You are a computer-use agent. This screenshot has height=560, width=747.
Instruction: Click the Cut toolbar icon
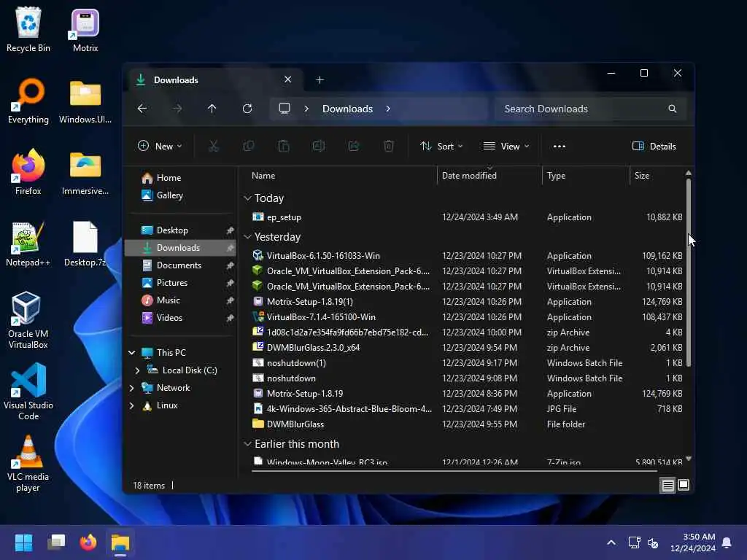[214, 146]
